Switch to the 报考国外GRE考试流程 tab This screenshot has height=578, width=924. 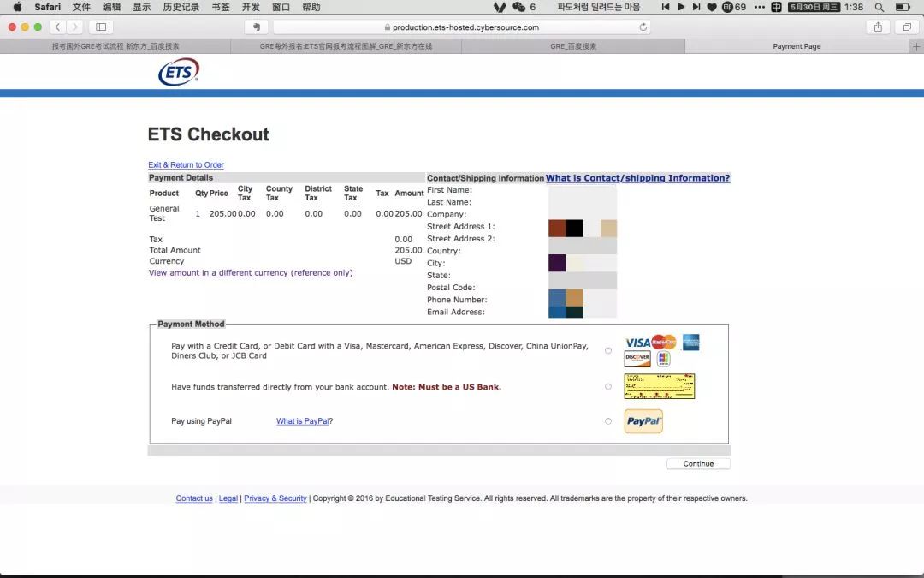(x=115, y=46)
